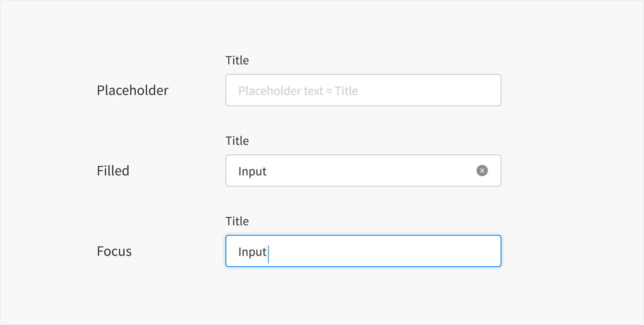The width and height of the screenshot is (644, 325).
Task: Click the empty Placeholder text field
Action: (x=363, y=90)
